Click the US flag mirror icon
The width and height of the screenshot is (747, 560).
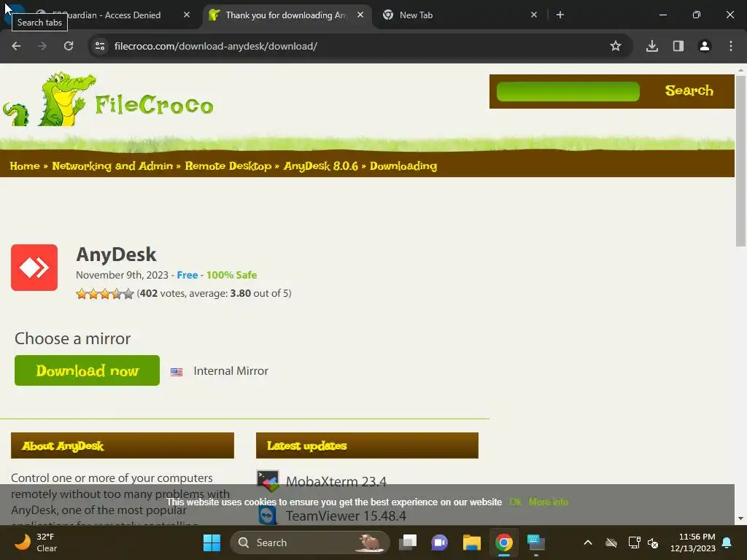pyautogui.click(x=177, y=372)
